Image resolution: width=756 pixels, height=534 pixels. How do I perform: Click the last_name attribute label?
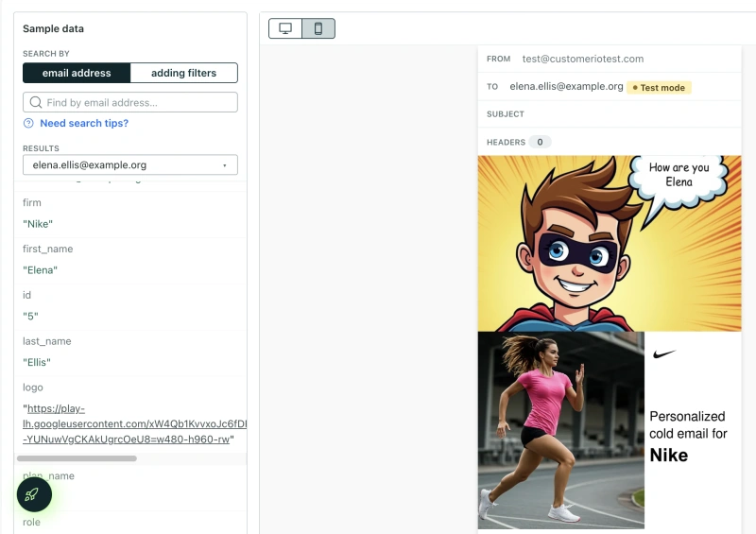click(x=46, y=341)
